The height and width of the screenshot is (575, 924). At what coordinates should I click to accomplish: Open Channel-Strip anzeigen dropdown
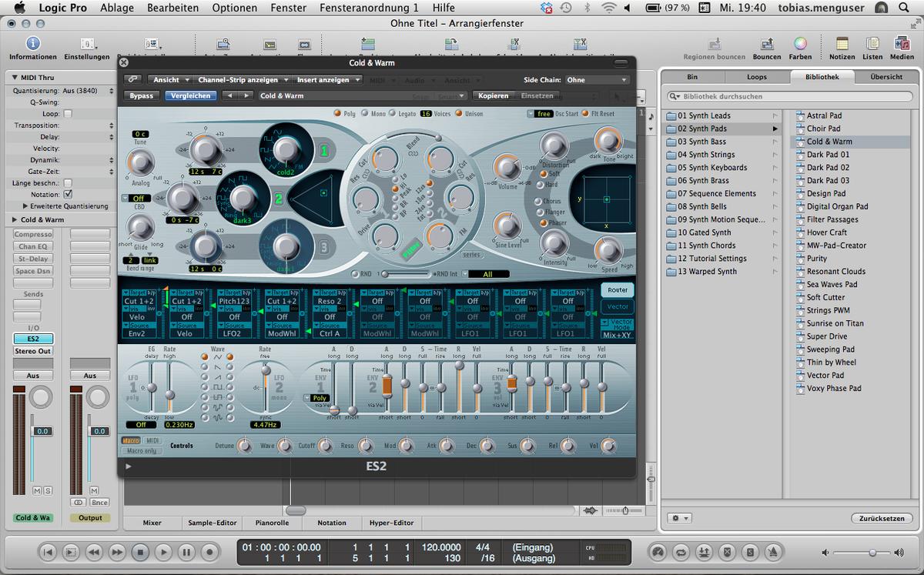243,79
